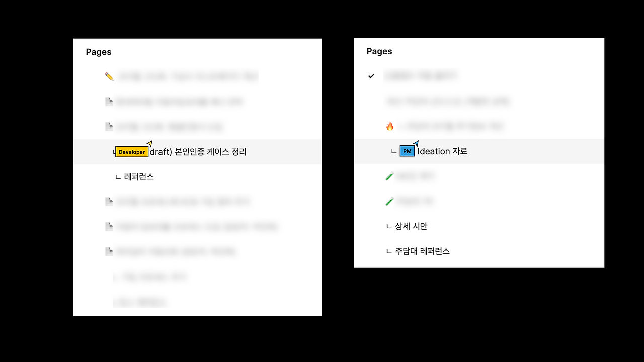This screenshot has height=362, width=644.
Task: Click the fire emoji page icon
Action: (390, 126)
